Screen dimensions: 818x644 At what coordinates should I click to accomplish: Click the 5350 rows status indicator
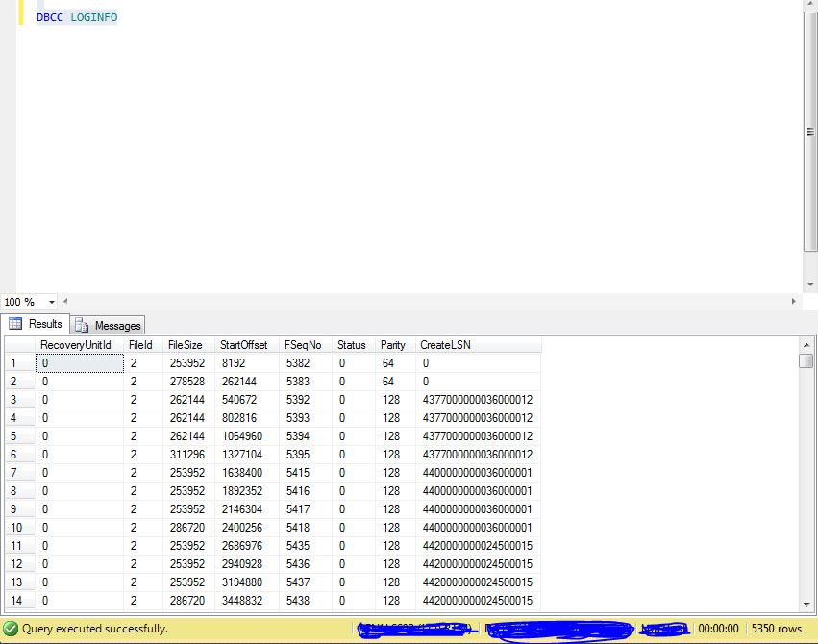(x=778, y=628)
